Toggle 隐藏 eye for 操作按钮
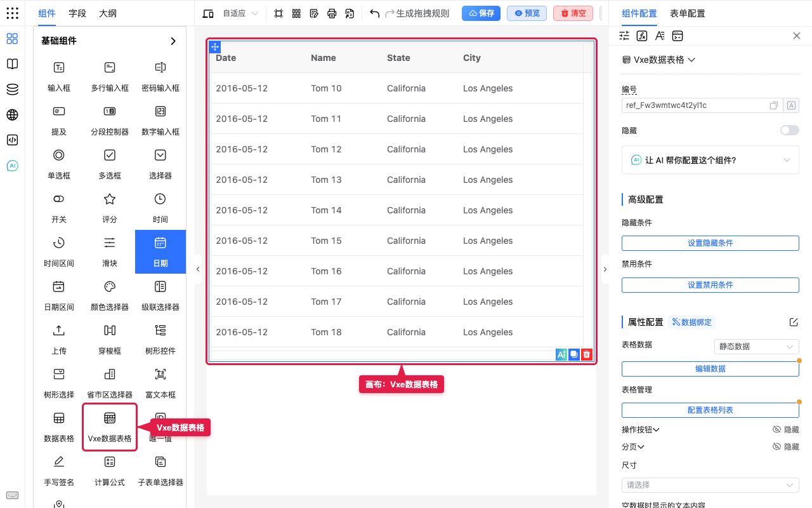The height and width of the screenshot is (508, 812). 786,429
